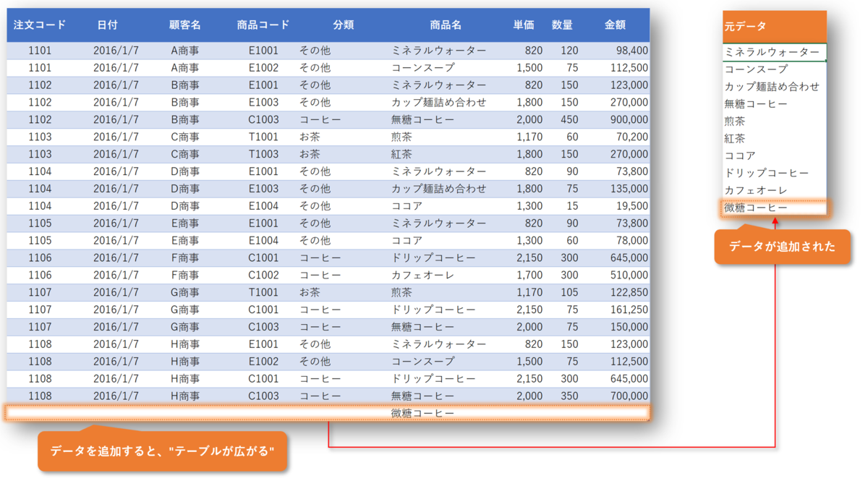The image size is (868, 494).
Task: Click the テーブルが広がる callout bubble
Action: click(163, 451)
